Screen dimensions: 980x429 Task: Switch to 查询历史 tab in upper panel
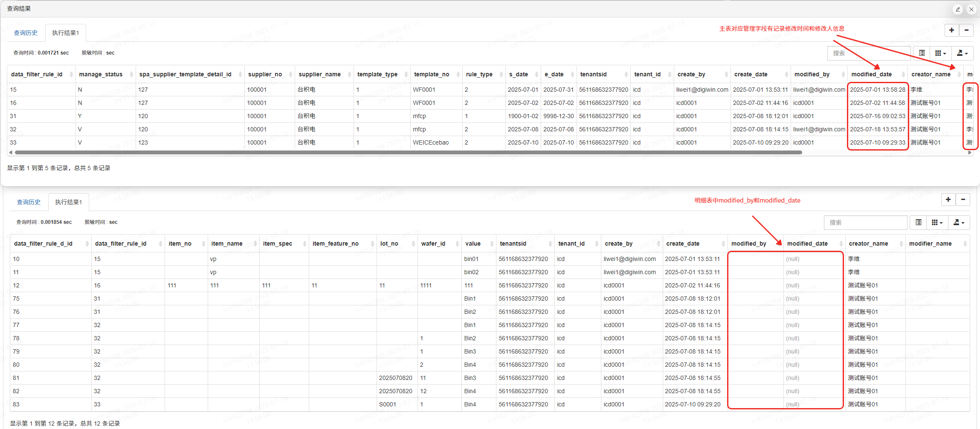[26, 33]
